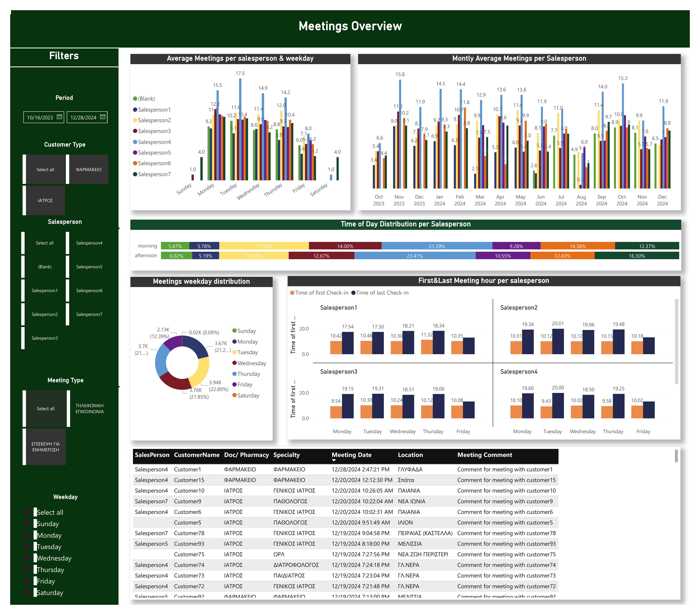Click the Time of last Check-in legend dot
Image resolution: width=700 pixels, height=615 pixels.
(353, 293)
